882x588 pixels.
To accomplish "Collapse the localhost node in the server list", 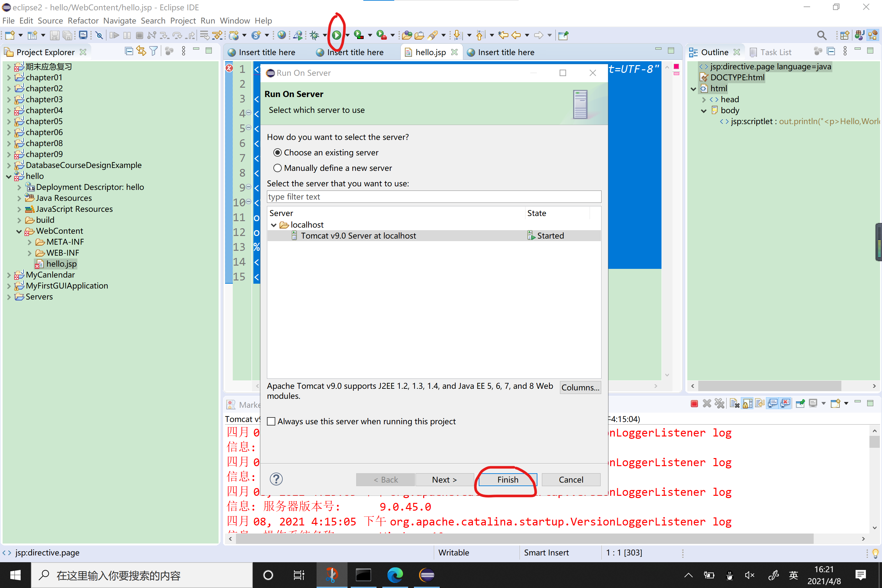I will pos(274,225).
